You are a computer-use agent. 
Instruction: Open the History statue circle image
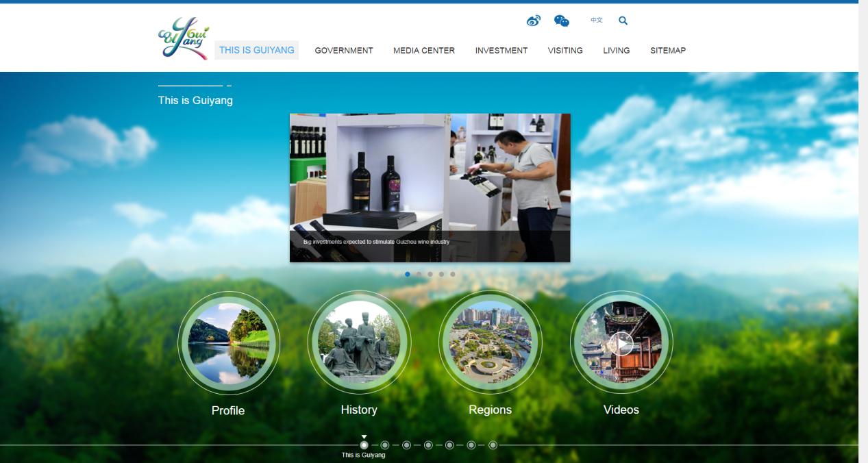(x=359, y=342)
